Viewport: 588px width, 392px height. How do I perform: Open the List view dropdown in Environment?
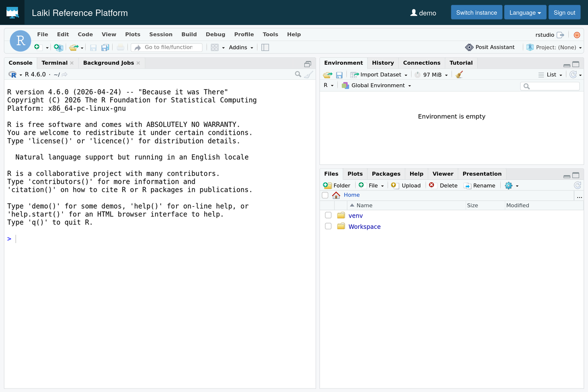click(551, 74)
